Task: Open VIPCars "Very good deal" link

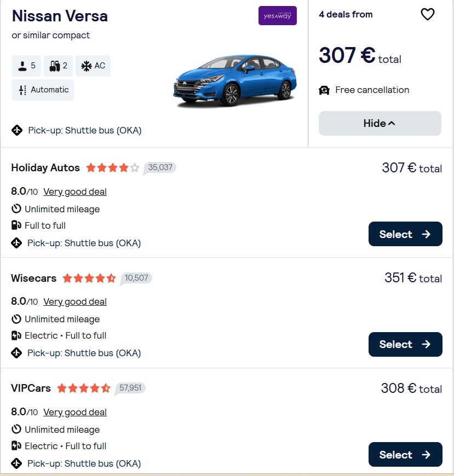Action: tap(75, 412)
